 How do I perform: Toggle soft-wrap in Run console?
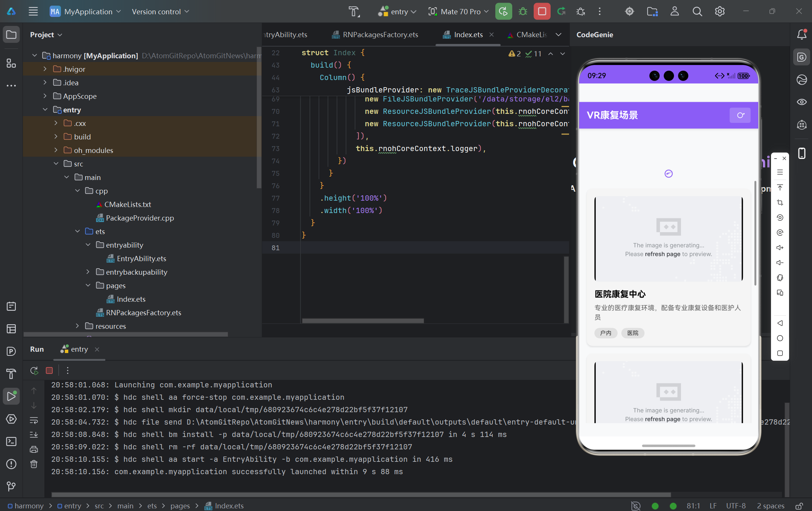click(x=34, y=420)
